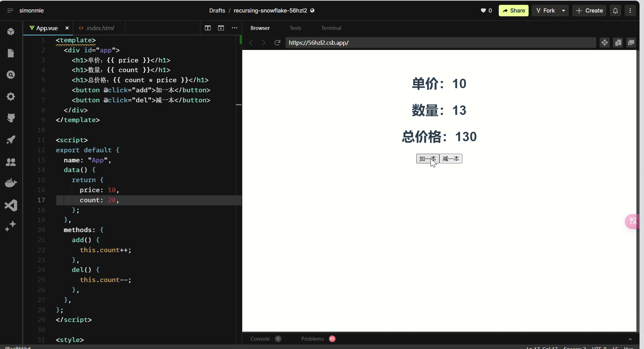Click the Create button
The height and width of the screenshot is (349, 644).
pos(589,10)
